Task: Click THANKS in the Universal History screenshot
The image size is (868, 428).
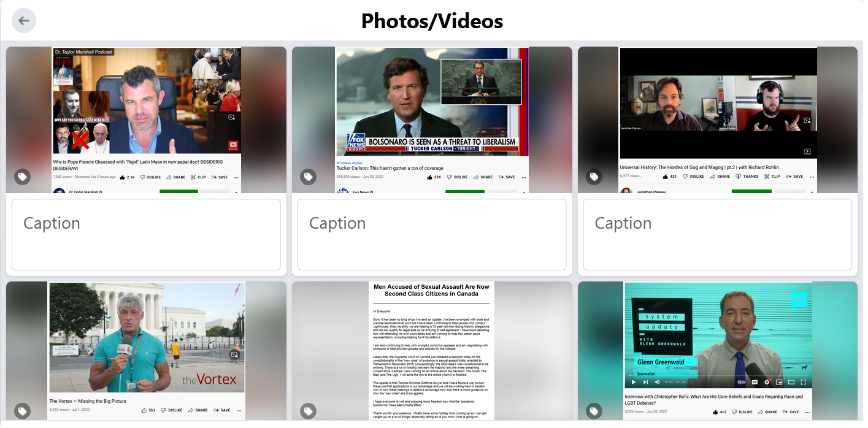Action: point(747,177)
